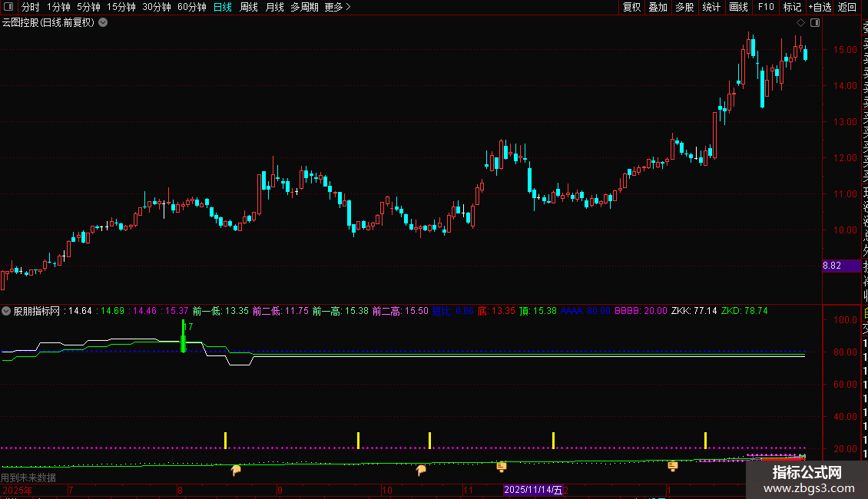Viewport: 868px width, 499px height.
Task: Open the 多股 multi-stock view
Action: [684, 7]
